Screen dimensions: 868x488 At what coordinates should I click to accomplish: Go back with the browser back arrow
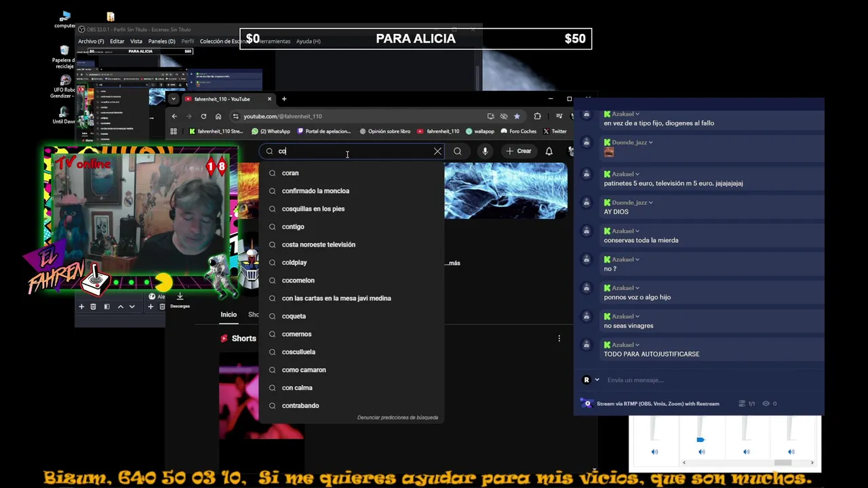point(174,116)
